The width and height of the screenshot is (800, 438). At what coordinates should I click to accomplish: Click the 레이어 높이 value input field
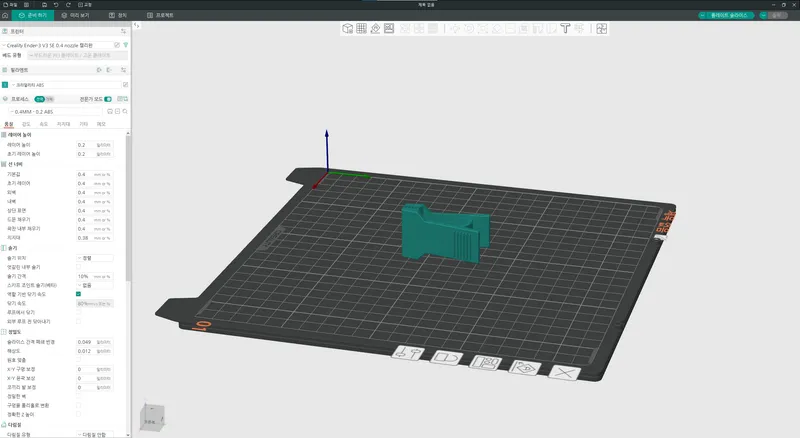(85, 145)
